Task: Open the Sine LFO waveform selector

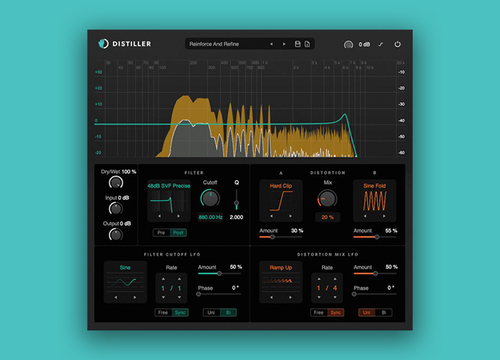Action: coord(125,267)
